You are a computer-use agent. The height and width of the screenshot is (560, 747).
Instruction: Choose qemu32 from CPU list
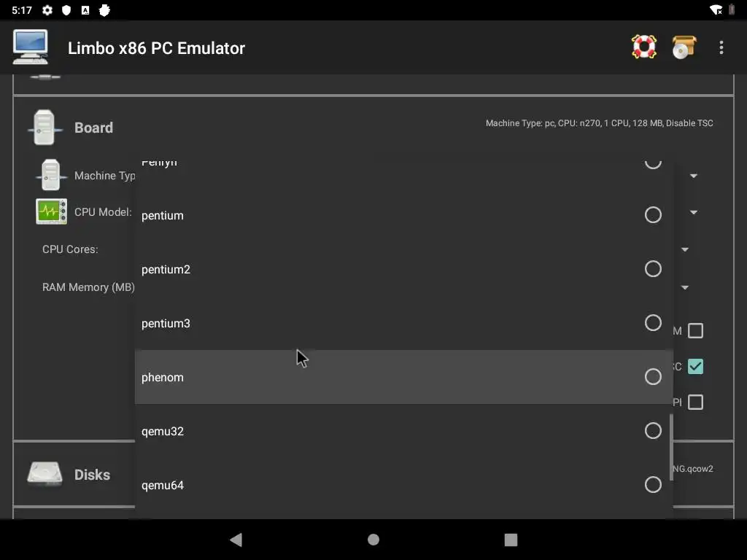403,431
